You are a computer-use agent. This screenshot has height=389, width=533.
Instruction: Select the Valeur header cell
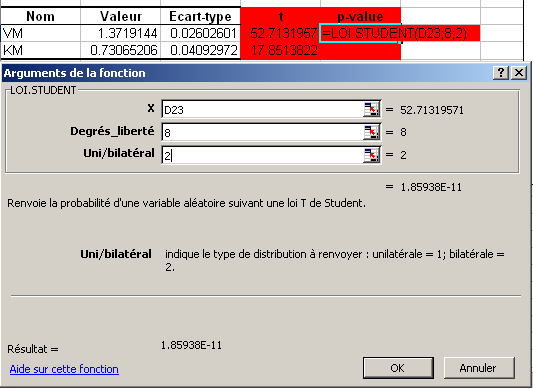click(x=120, y=16)
